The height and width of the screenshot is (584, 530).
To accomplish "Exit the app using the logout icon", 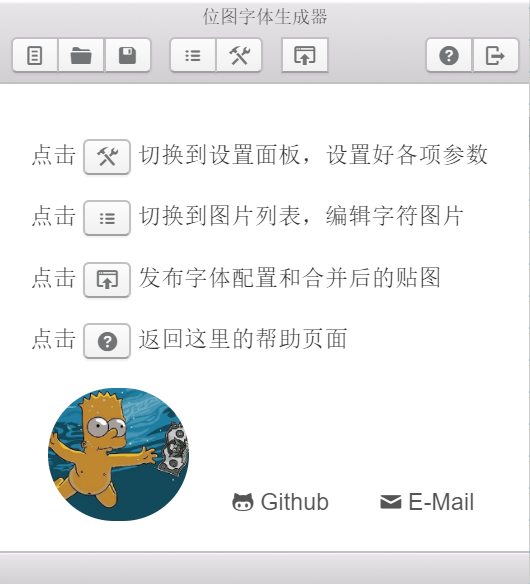I will pos(495,55).
